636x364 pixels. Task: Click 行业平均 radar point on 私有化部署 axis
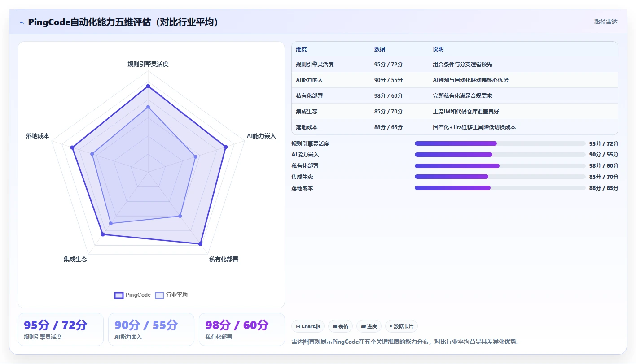(x=180, y=216)
